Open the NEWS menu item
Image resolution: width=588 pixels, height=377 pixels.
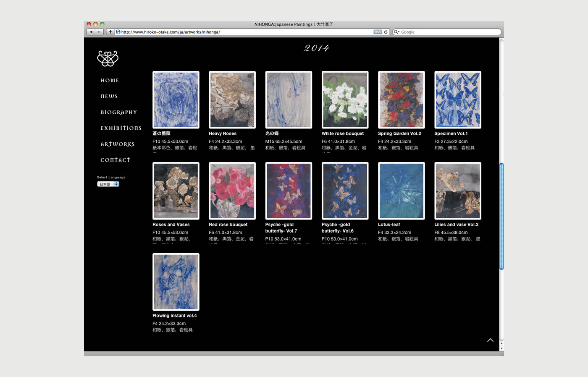tap(109, 97)
